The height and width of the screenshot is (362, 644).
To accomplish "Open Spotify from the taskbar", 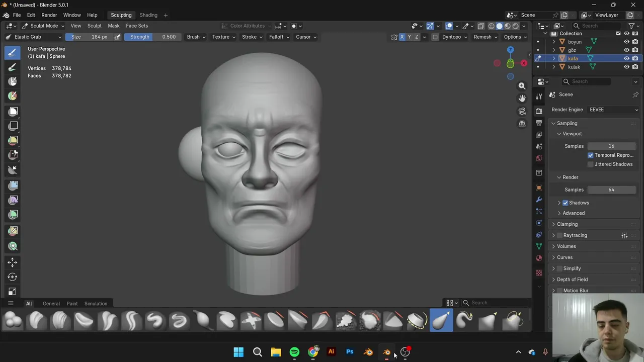I will [294, 352].
